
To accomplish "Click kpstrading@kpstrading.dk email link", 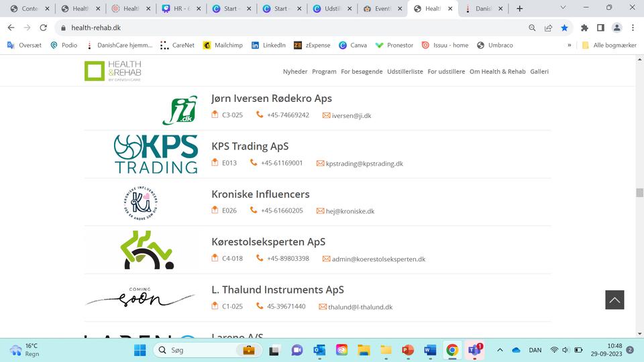I will pyautogui.click(x=364, y=164).
